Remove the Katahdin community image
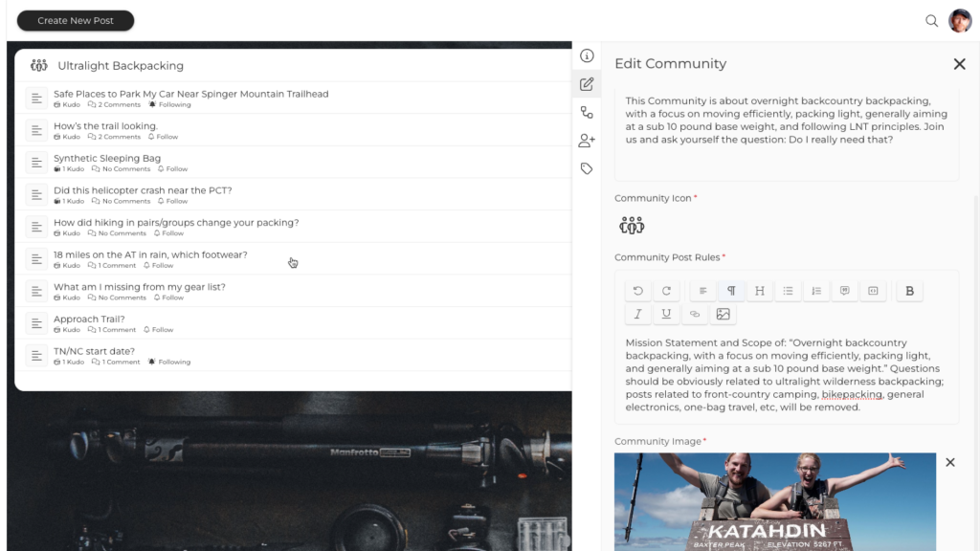The height and width of the screenshot is (551, 980). (x=950, y=463)
